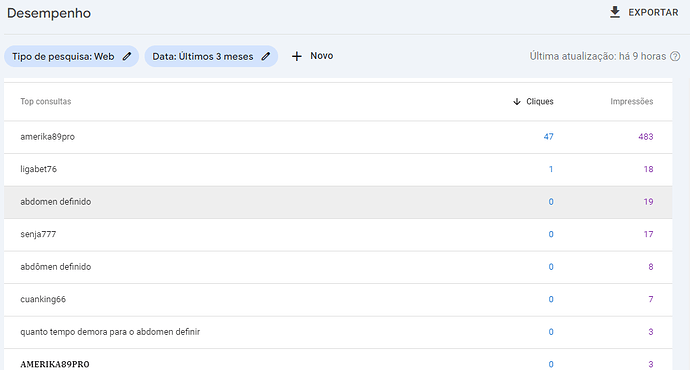Click the 483 impressions value
The height and width of the screenshot is (370, 690).
click(x=646, y=137)
